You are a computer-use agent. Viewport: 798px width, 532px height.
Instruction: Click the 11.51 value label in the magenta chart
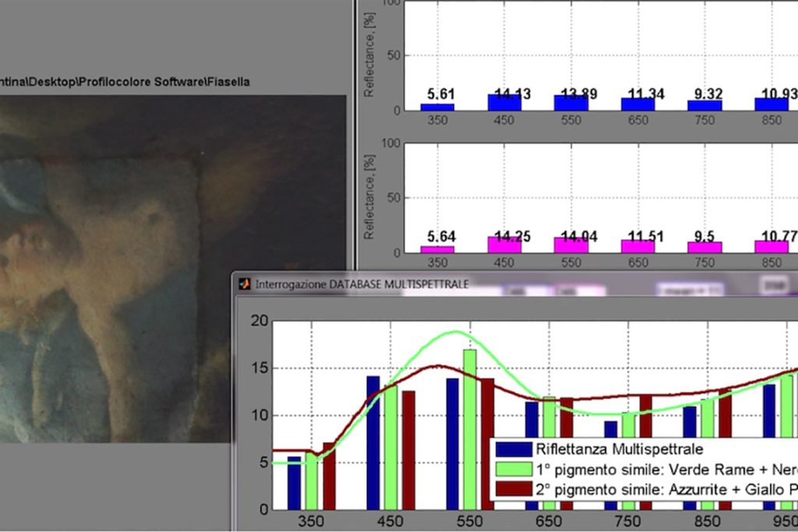coord(646,237)
